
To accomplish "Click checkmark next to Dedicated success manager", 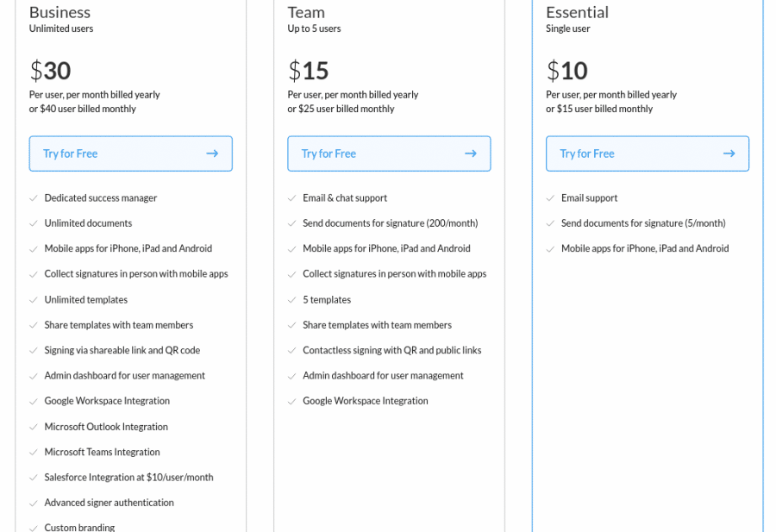I will click(33, 198).
